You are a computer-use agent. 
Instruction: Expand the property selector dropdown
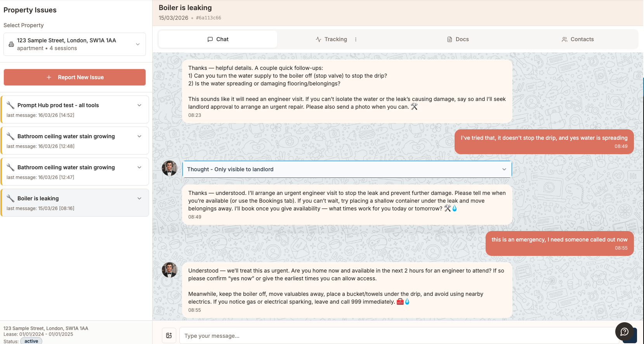(138, 44)
